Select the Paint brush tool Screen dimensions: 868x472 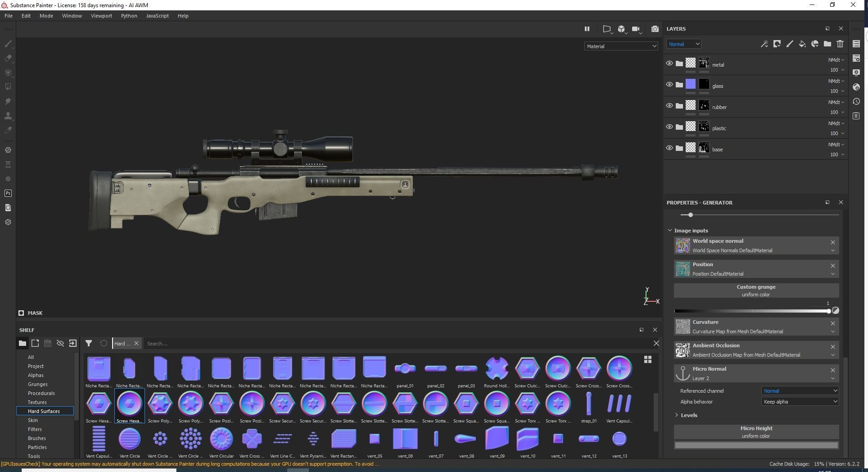[8, 44]
